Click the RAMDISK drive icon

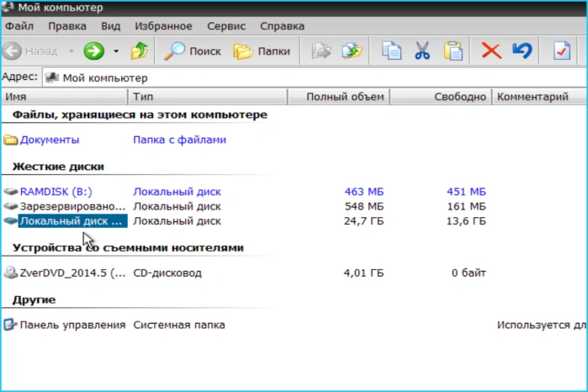point(10,192)
